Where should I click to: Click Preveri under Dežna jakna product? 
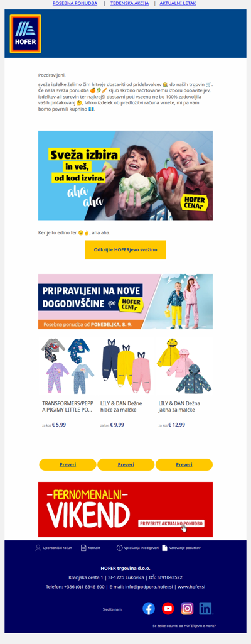(x=184, y=464)
